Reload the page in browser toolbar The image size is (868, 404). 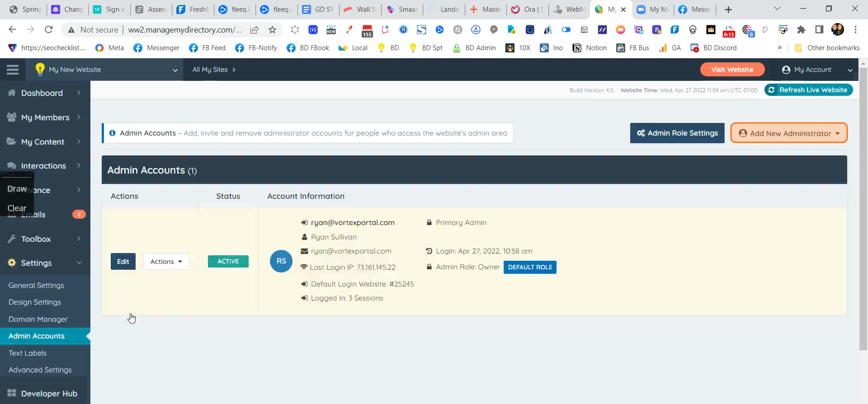(49, 30)
